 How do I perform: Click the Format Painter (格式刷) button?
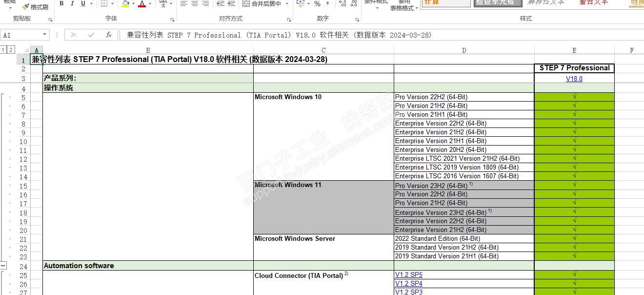pos(35,7)
